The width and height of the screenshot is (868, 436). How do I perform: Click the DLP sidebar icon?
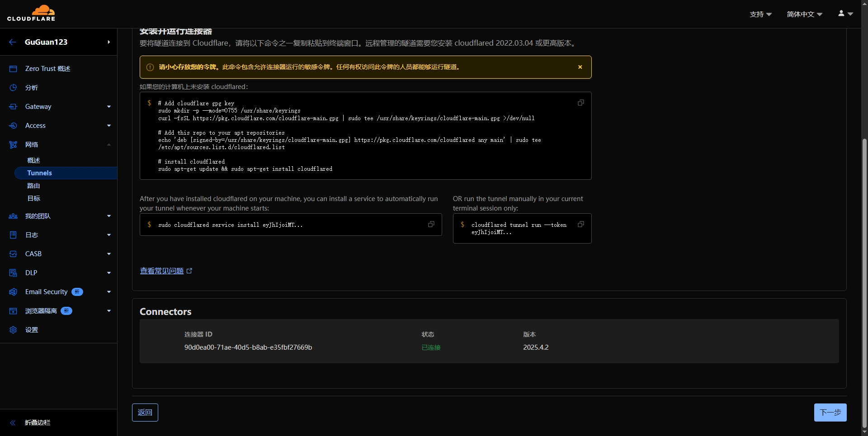pos(13,273)
